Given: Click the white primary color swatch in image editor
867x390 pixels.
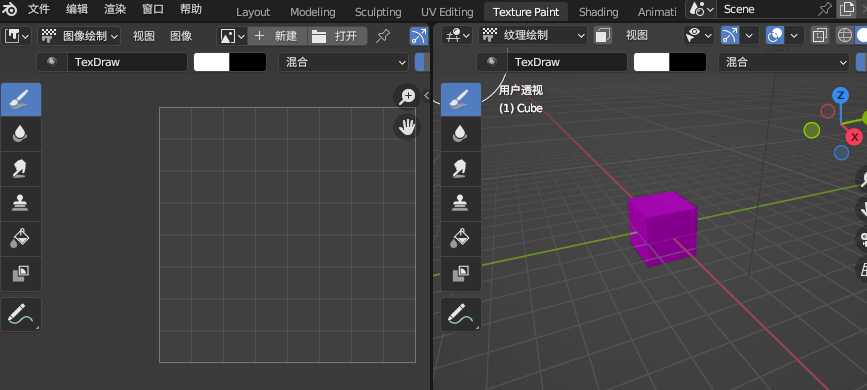Looking at the screenshot, I should pyautogui.click(x=211, y=62).
